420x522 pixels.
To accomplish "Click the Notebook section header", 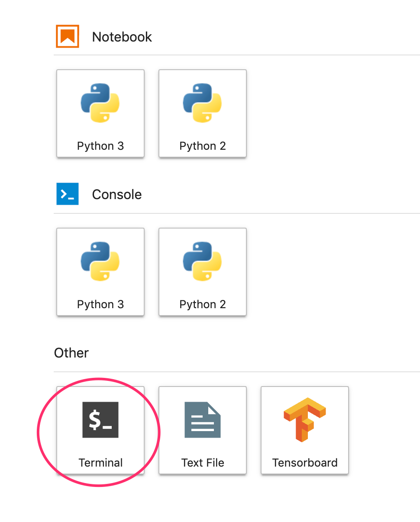I will click(x=122, y=37).
